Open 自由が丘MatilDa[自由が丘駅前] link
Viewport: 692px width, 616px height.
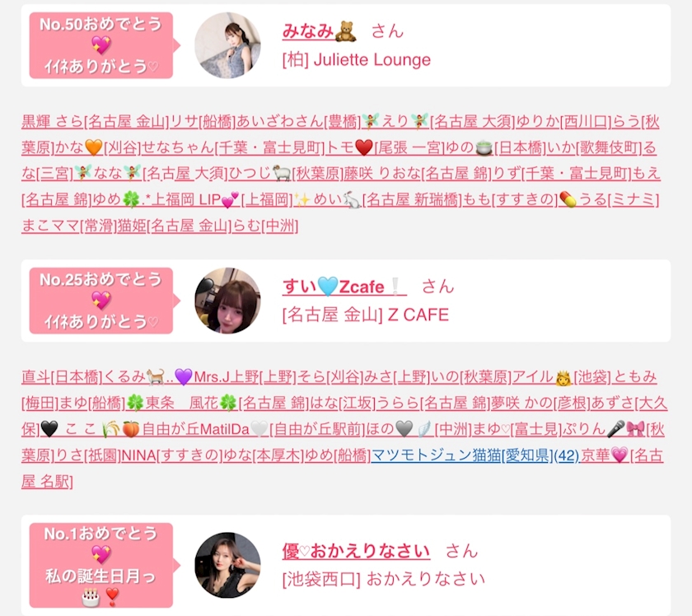tap(253, 429)
